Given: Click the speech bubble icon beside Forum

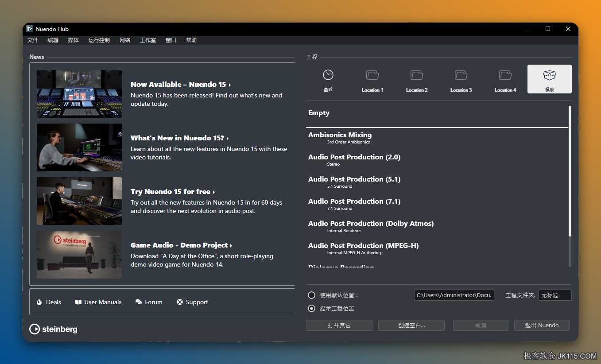Looking at the screenshot, I should pos(139,302).
